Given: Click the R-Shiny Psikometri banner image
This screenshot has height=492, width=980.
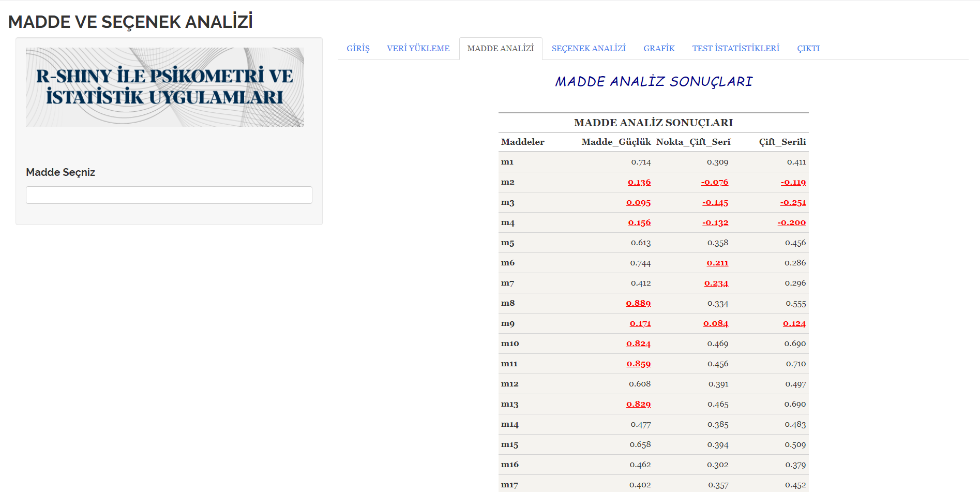Looking at the screenshot, I should click(165, 87).
